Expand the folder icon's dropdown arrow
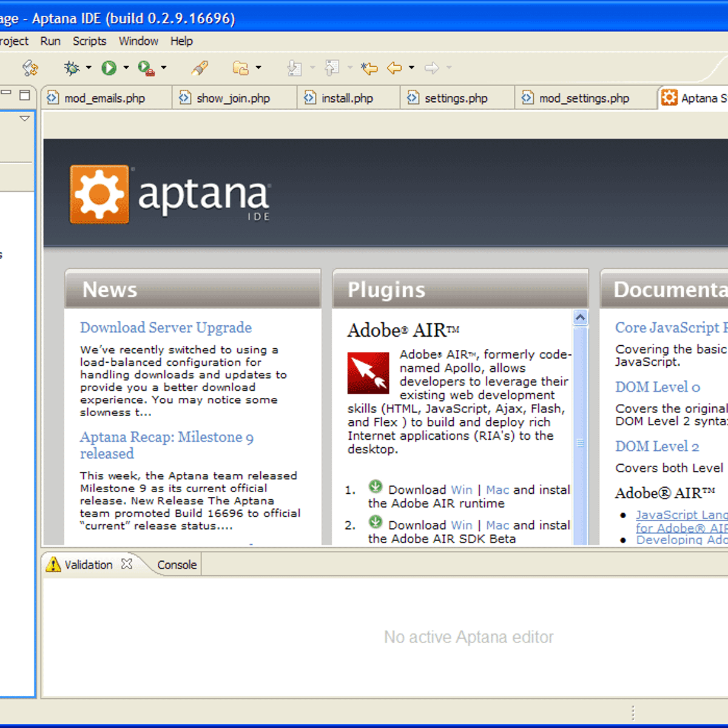This screenshot has height=728, width=728. click(258, 68)
